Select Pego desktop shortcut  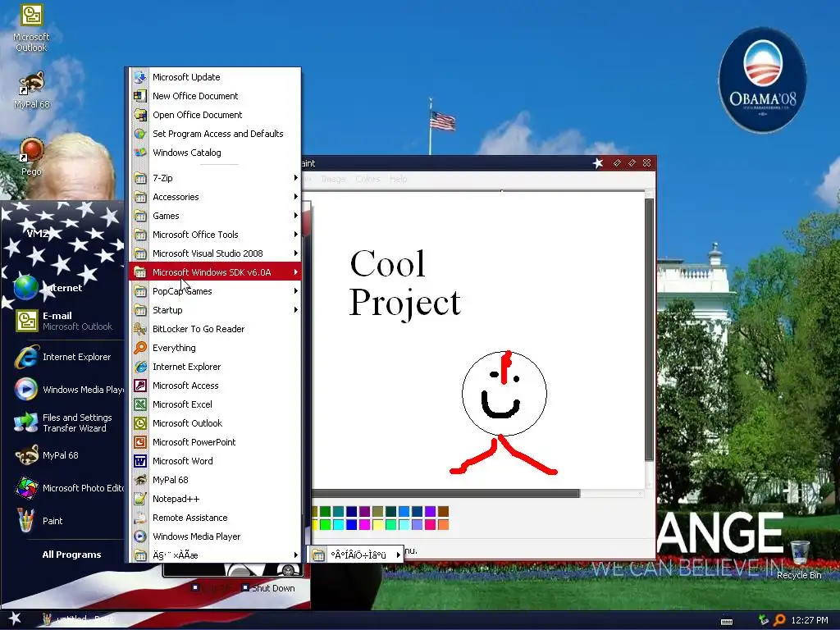pos(31,157)
